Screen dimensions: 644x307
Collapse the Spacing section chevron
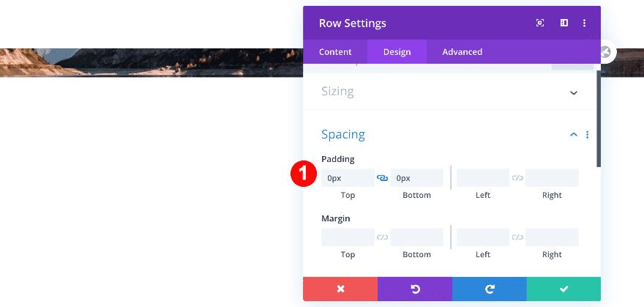[x=574, y=134]
